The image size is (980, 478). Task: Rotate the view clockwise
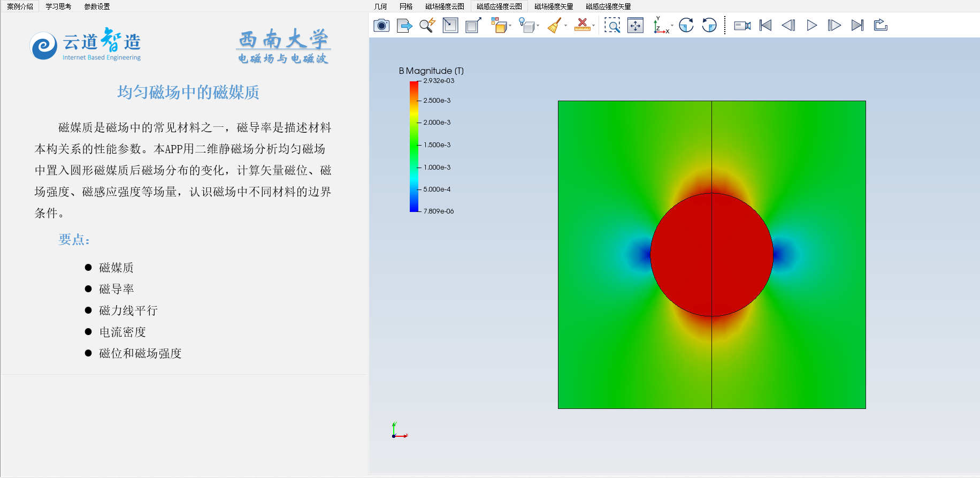click(686, 25)
